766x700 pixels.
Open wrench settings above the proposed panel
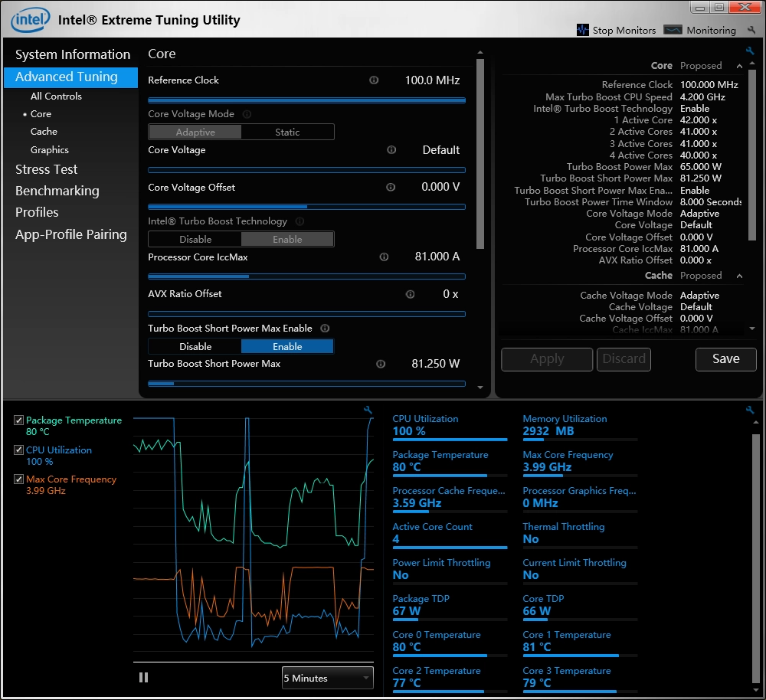(x=750, y=51)
